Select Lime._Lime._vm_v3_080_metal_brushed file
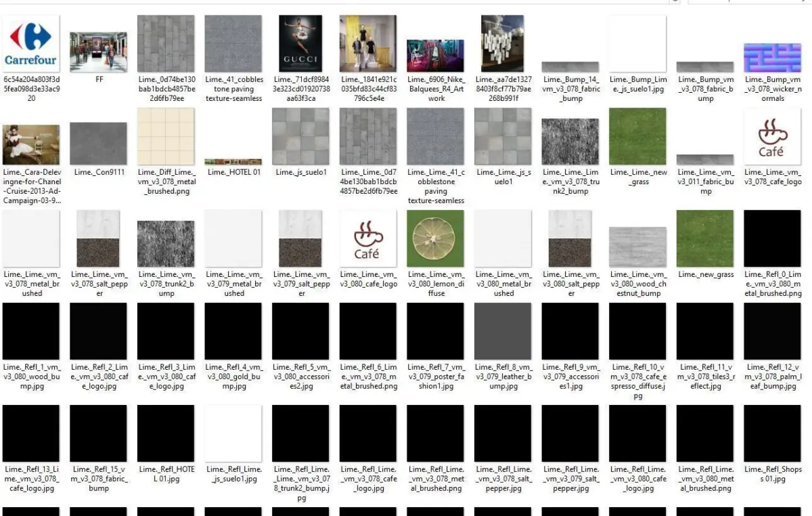The height and width of the screenshot is (516, 812). pos(503,238)
